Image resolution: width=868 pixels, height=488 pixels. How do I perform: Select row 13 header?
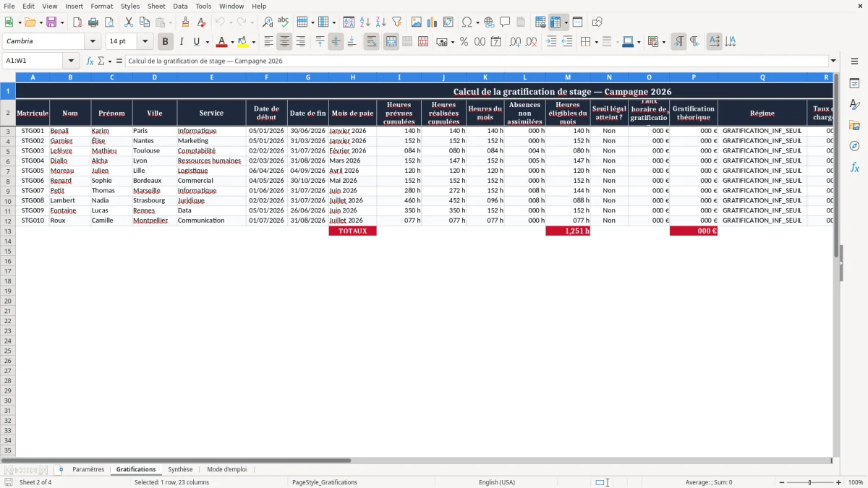click(x=8, y=231)
